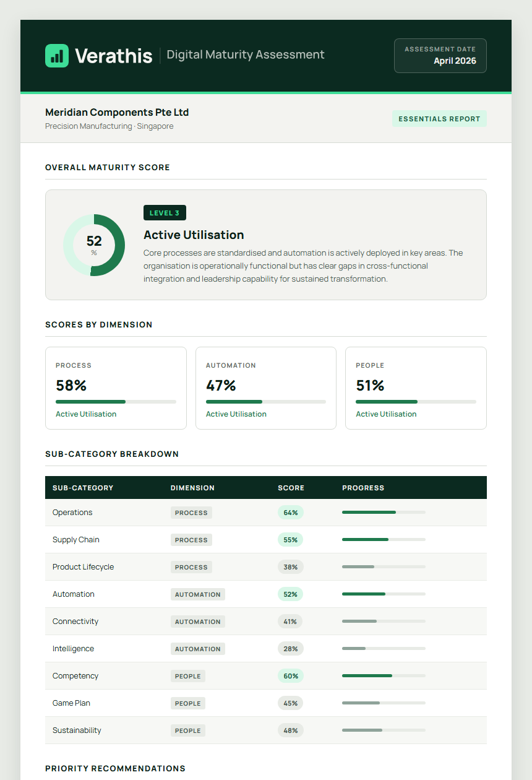The height and width of the screenshot is (780, 532).
Task: Select the Sustainability row label
Action: pos(77,730)
